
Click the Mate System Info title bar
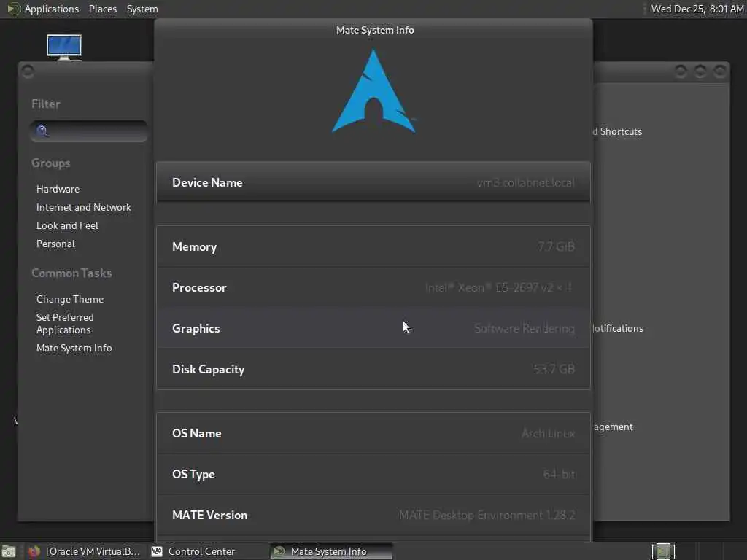[374, 30]
